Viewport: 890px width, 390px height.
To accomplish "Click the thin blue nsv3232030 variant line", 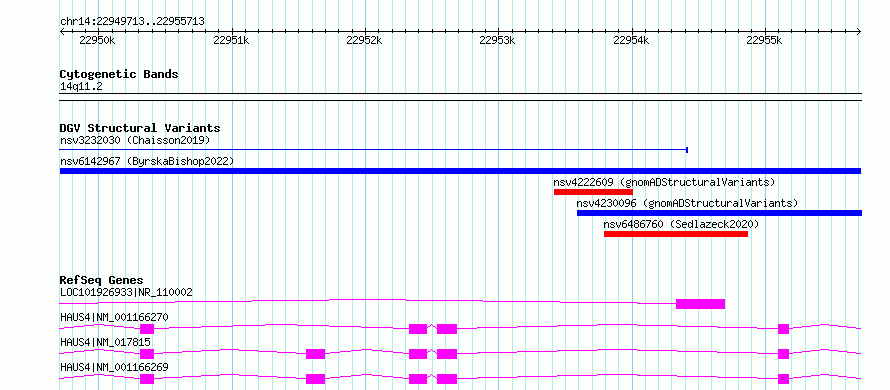I will [373, 150].
